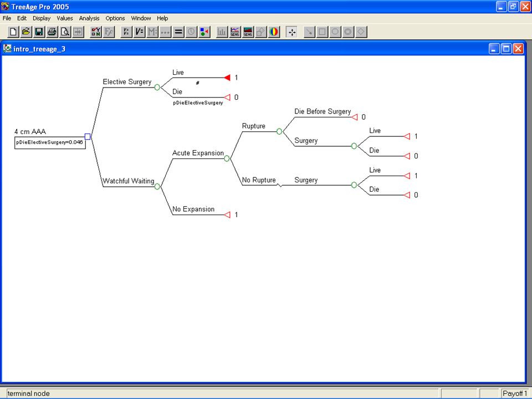Open the Analysis menu
The height and width of the screenshot is (399, 532).
click(x=89, y=18)
